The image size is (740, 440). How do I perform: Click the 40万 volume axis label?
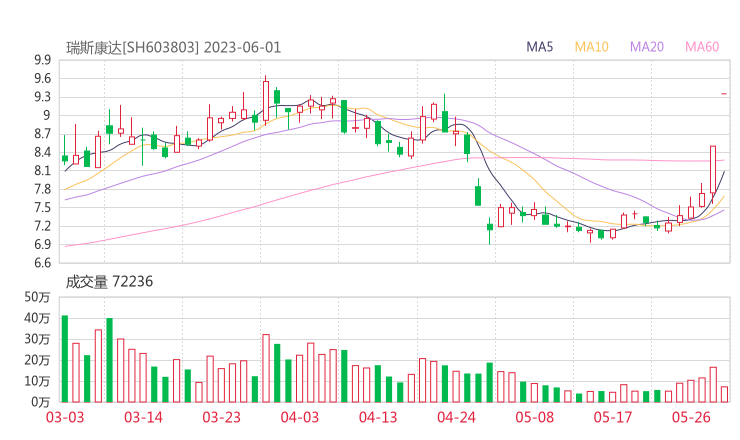pyautogui.click(x=37, y=318)
